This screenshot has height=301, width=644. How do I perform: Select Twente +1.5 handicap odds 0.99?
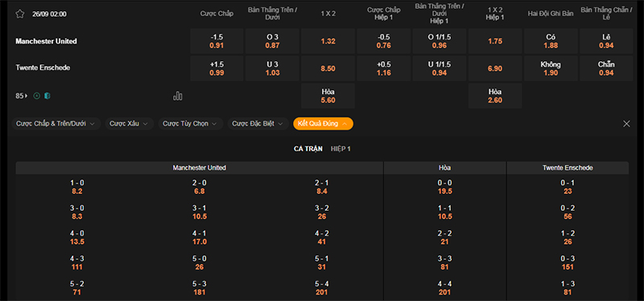[x=217, y=68]
